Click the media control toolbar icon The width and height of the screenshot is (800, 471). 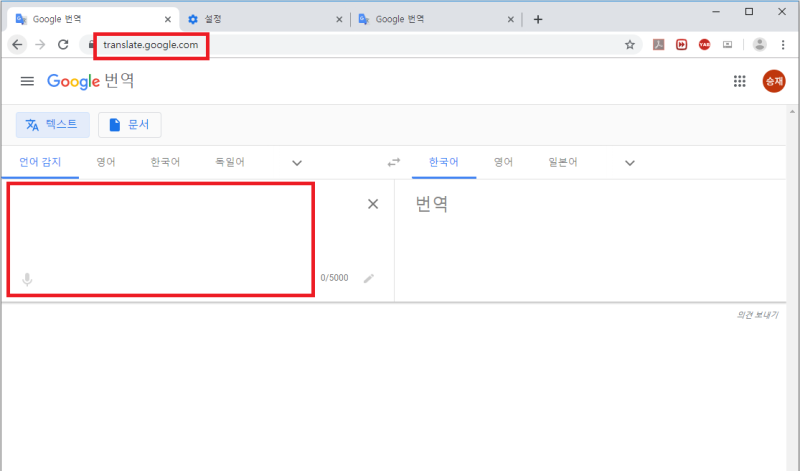click(x=728, y=45)
